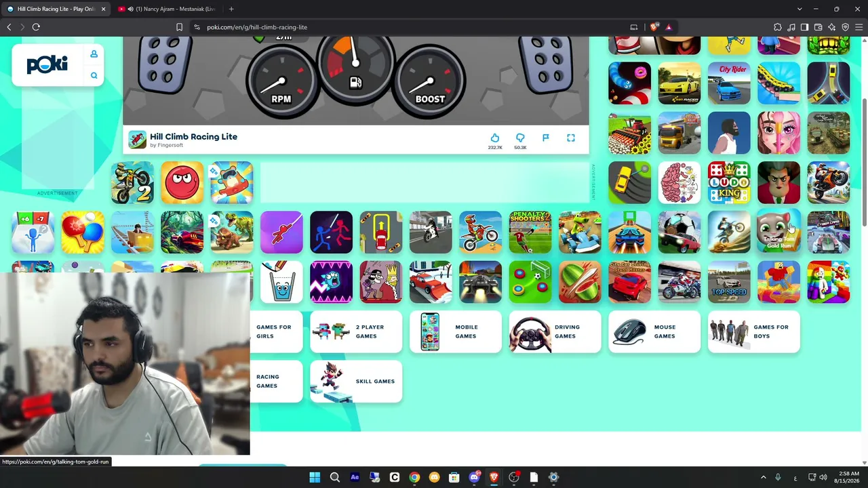
Task: Open Skill Games category
Action: [356, 382]
